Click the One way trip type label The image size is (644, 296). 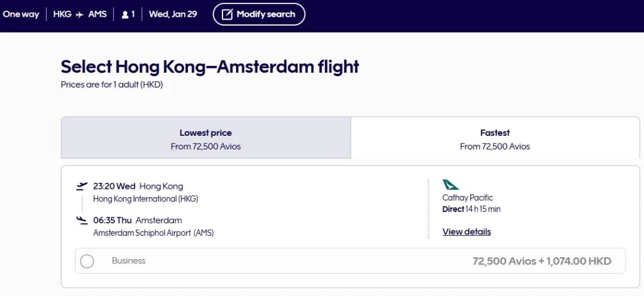pyautogui.click(x=21, y=14)
